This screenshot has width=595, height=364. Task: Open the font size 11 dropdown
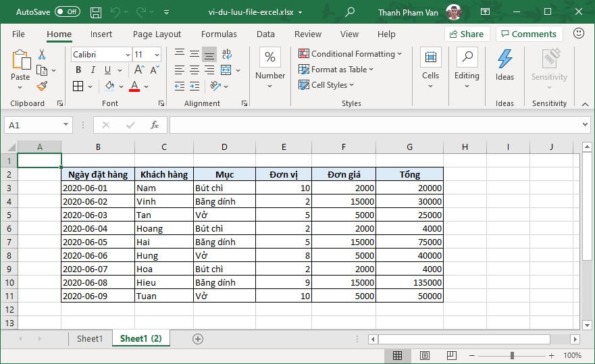157,55
